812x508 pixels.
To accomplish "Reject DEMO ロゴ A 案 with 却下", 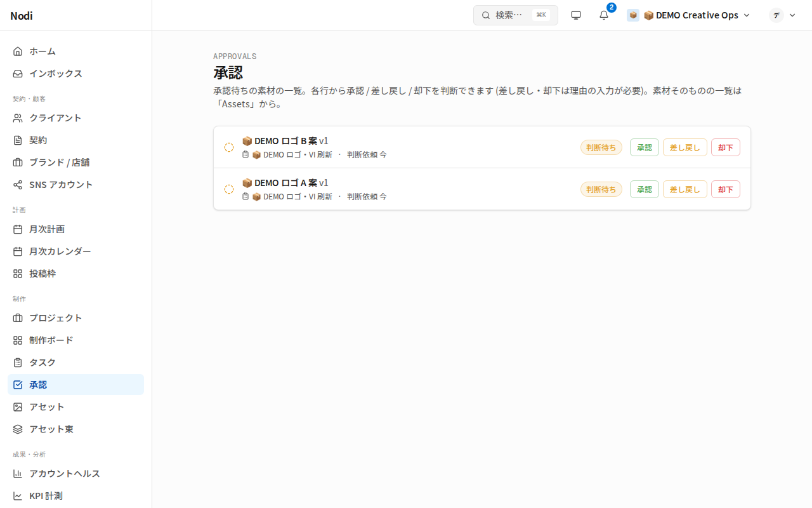I will pyautogui.click(x=726, y=189).
